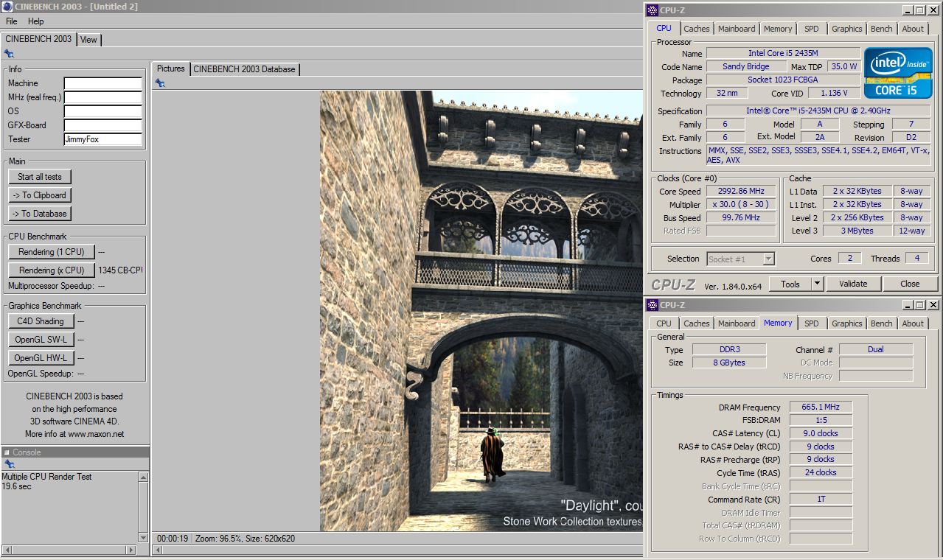Open Mainboard tab in upper CPU-Z window

[x=737, y=29]
